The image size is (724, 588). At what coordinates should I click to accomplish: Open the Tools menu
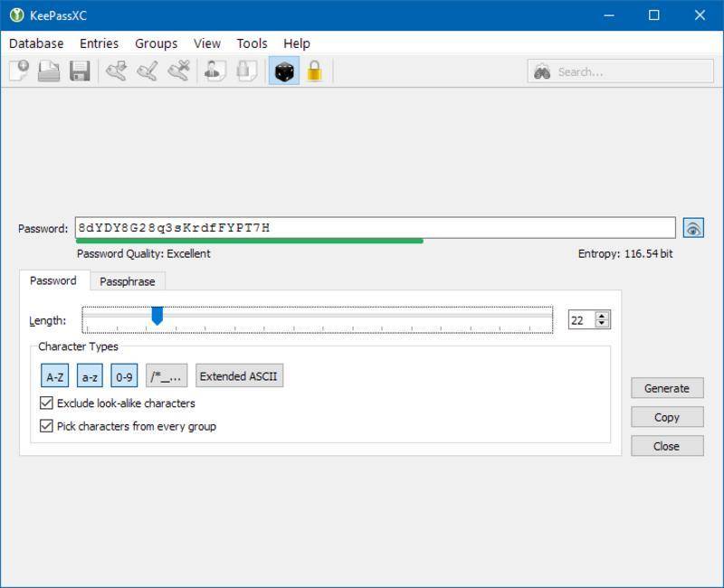point(252,43)
